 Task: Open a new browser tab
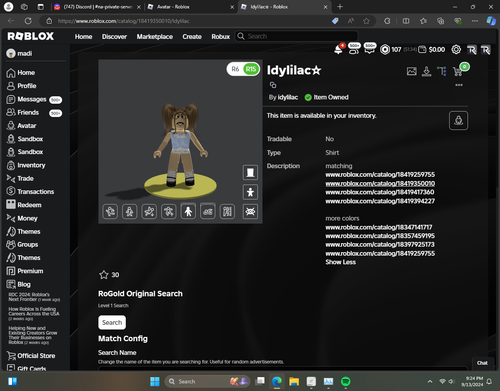[340, 7]
